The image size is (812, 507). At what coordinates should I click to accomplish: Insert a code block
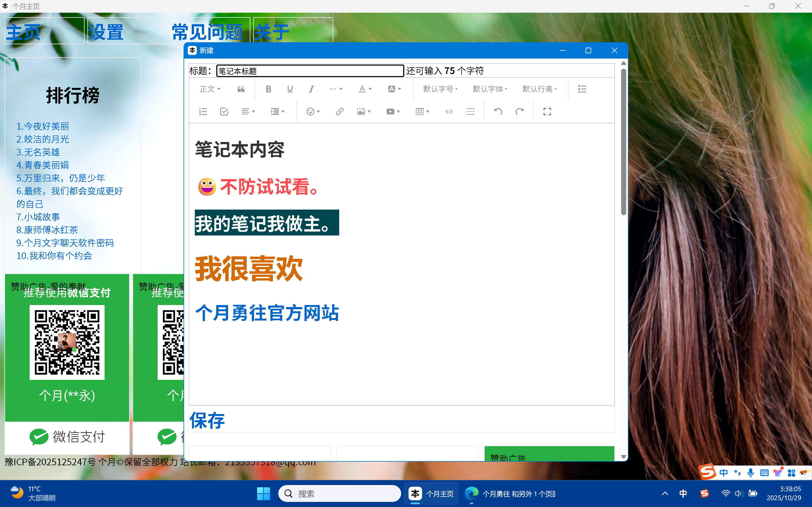pos(449,112)
